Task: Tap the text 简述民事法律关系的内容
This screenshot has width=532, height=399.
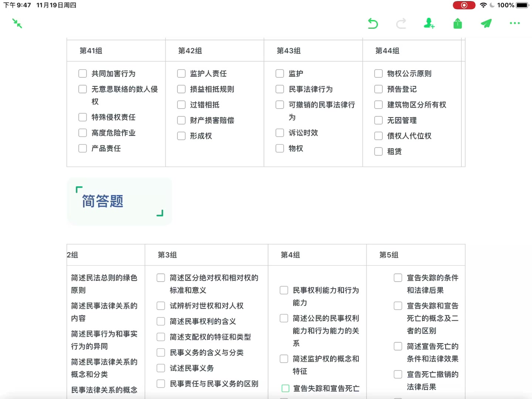Action: [104, 312]
